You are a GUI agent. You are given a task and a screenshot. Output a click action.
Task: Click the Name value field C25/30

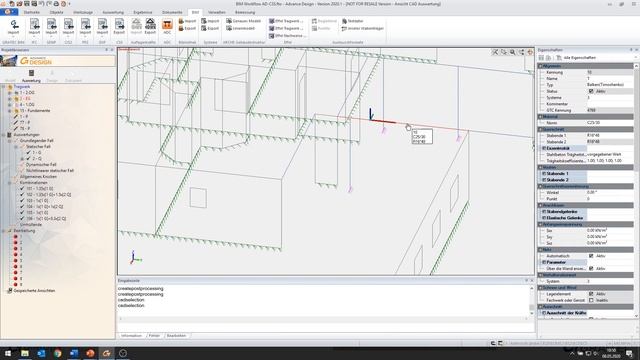coord(610,123)
